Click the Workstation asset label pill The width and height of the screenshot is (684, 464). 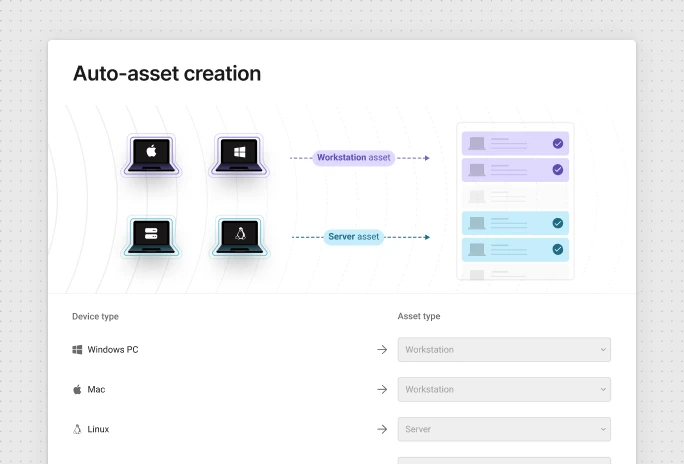coord(354,158)
